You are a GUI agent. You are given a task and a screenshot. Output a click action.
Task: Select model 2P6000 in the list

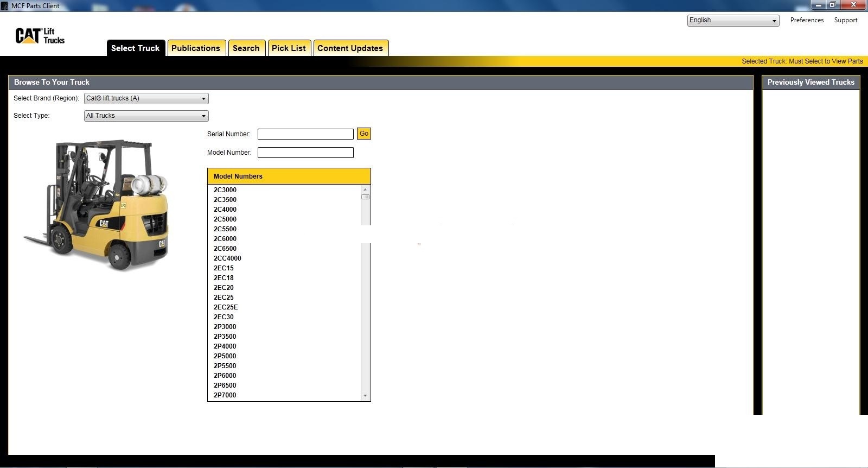(225, 376)
